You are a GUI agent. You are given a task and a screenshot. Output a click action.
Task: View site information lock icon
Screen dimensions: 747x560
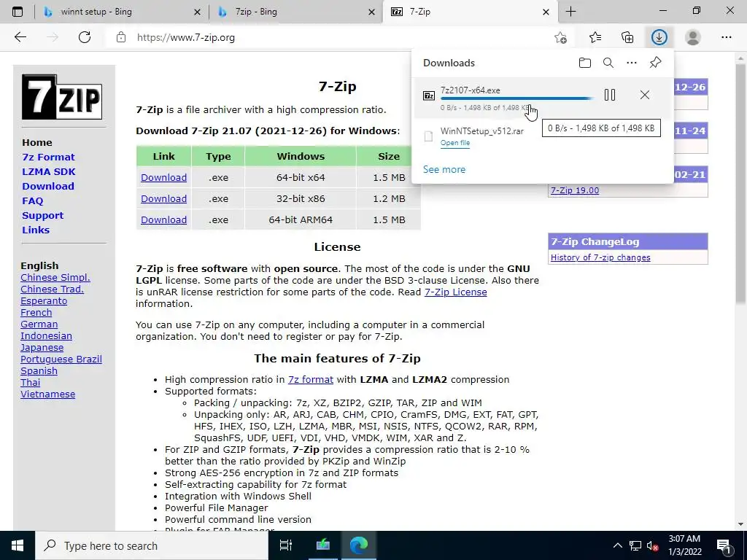(x=121, y=37)
